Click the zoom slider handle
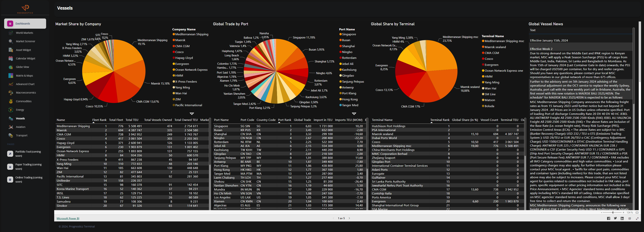 point(613,212)
